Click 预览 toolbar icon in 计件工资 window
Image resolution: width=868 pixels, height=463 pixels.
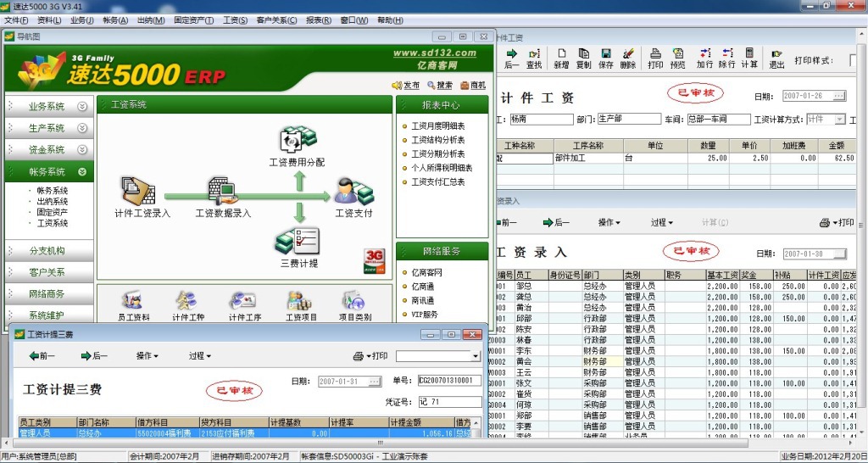[x=677, y=59]
